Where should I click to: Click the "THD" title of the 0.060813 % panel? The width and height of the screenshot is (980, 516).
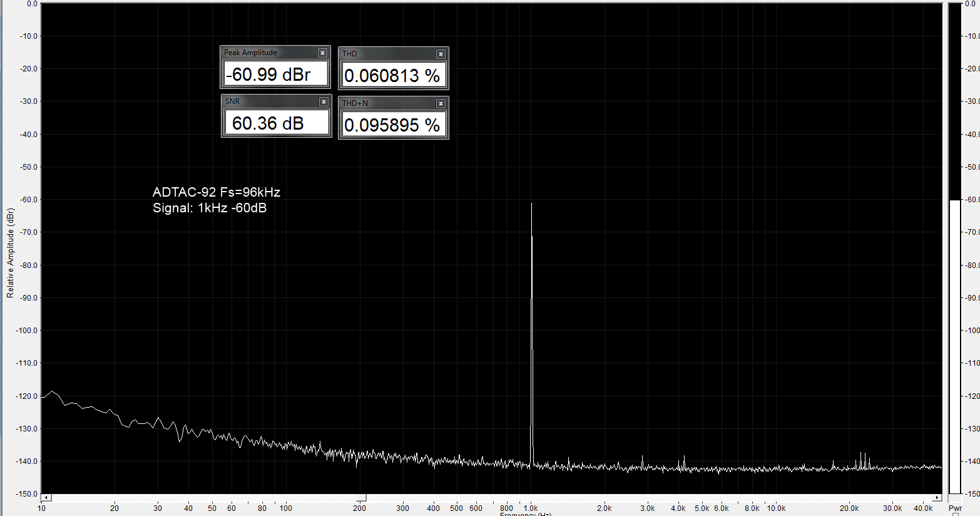[x=349, y=54]
